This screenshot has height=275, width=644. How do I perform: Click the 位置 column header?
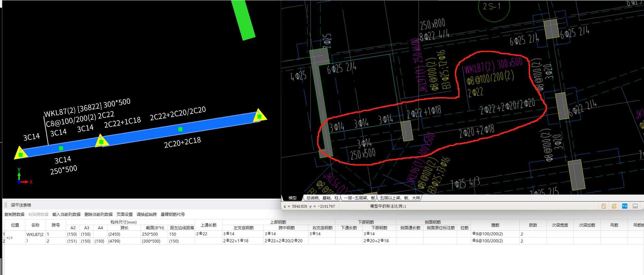pos(15,225)
